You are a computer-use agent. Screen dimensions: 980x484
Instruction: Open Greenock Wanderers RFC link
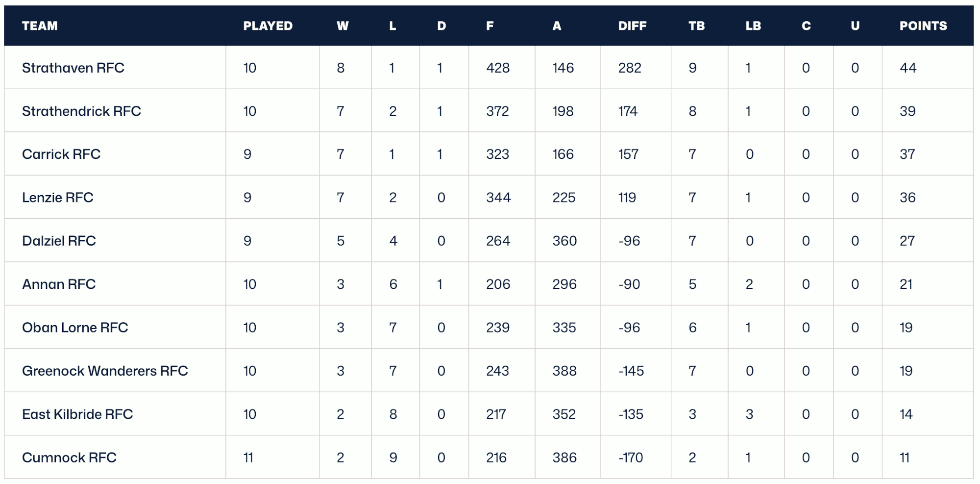105,371
